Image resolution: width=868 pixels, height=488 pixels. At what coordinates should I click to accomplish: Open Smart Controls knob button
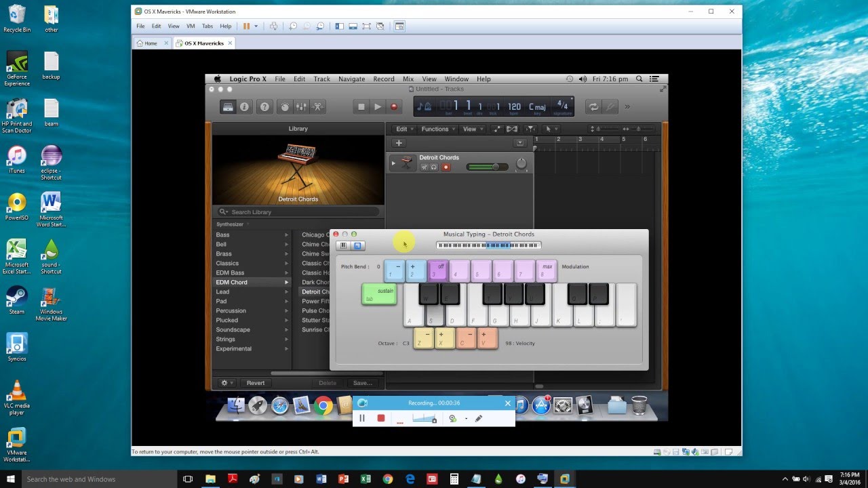point(285,106)
